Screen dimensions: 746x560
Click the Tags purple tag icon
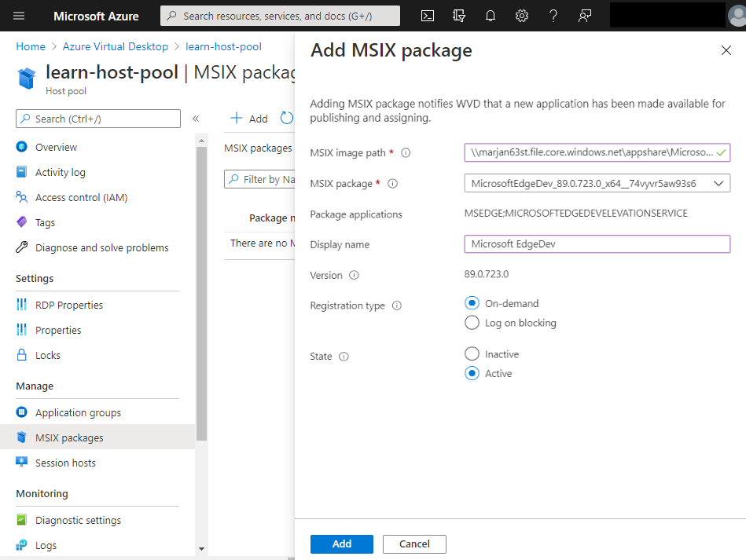(x=21, y=222)
